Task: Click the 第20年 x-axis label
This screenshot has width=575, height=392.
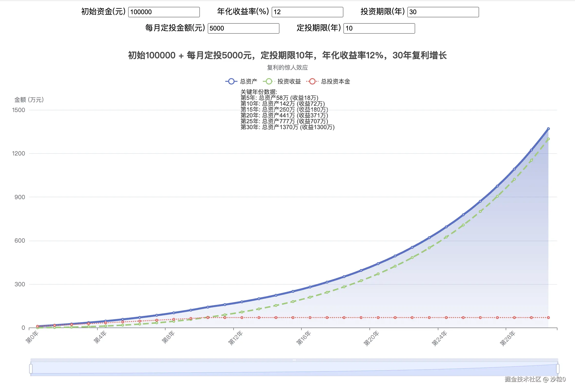Action: click(371, 338)
